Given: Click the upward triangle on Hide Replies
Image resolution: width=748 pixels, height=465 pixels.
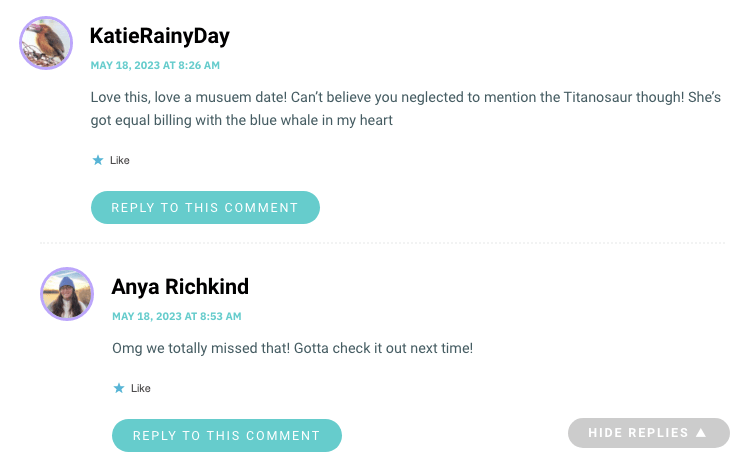Looking at the screenshot, I should click(701, 433).
